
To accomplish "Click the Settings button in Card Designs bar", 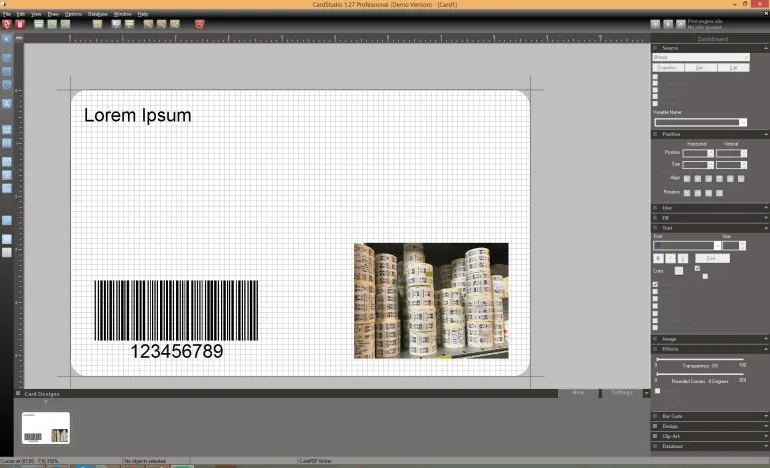I will (622, 393).
